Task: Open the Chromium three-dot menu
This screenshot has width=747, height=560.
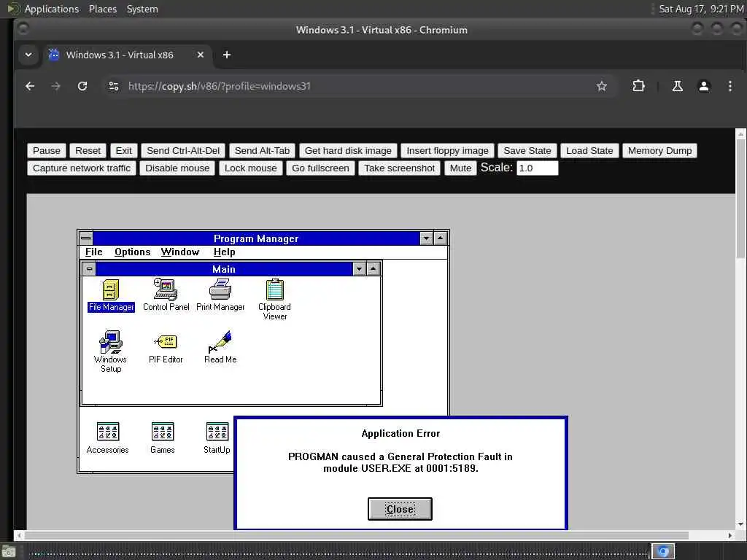Action: [729, 86]
